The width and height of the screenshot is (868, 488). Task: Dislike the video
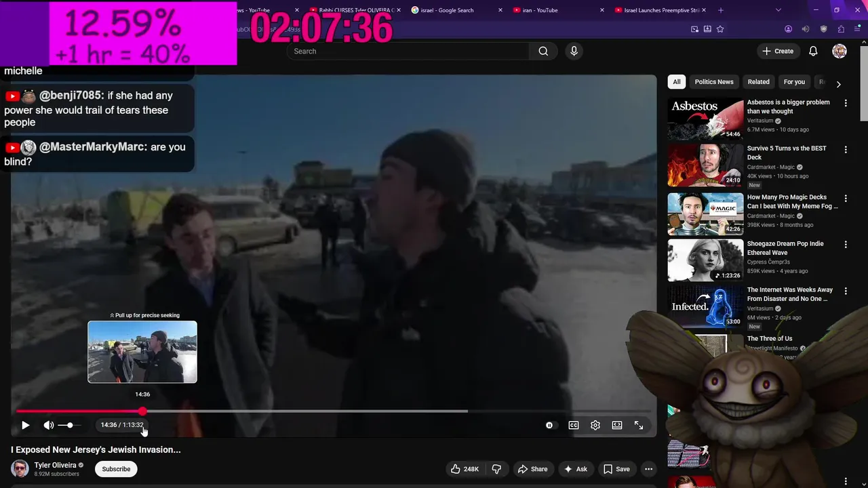coord(496,469)
